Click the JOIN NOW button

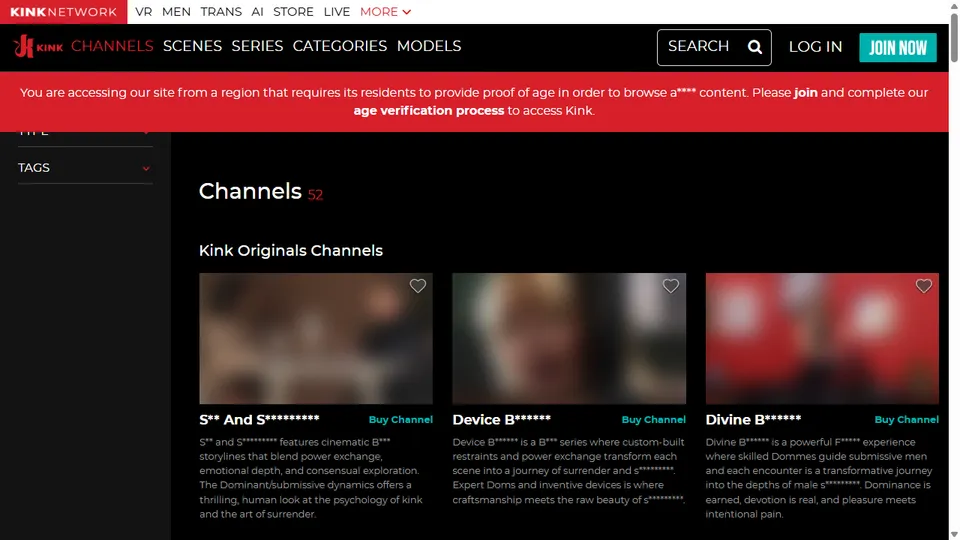click(x=898, y=47)
